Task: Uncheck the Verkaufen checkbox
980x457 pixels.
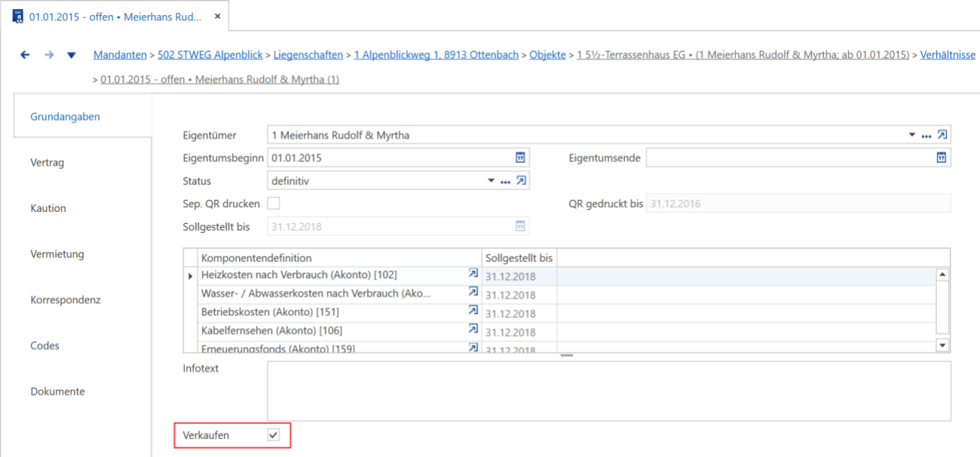Action: 274,435
